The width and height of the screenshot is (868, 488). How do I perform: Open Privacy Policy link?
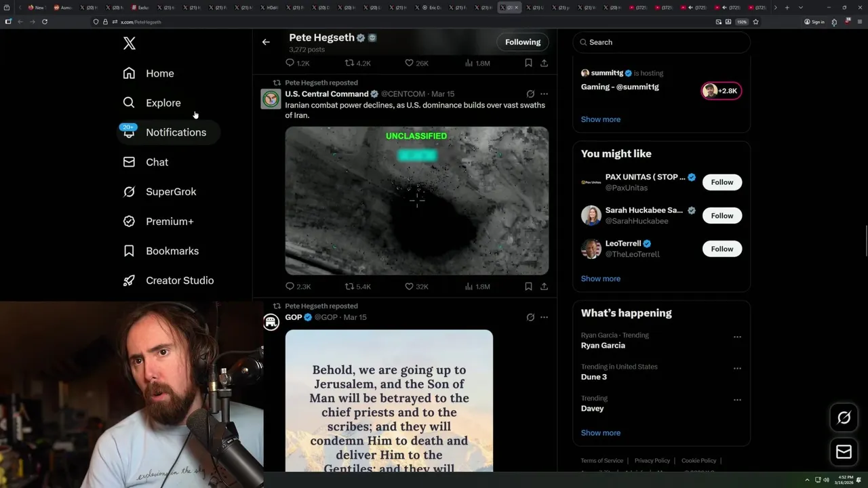coord(652,461)
